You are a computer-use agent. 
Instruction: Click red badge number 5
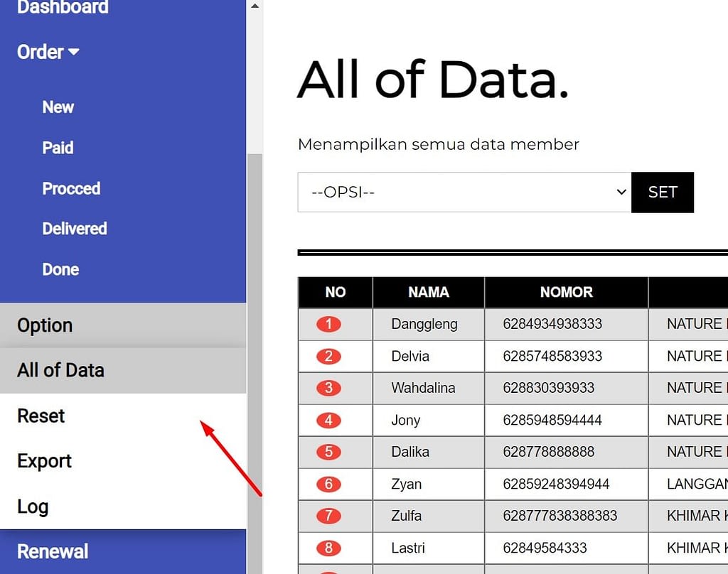pyautogui.click(x=328, y=452)
